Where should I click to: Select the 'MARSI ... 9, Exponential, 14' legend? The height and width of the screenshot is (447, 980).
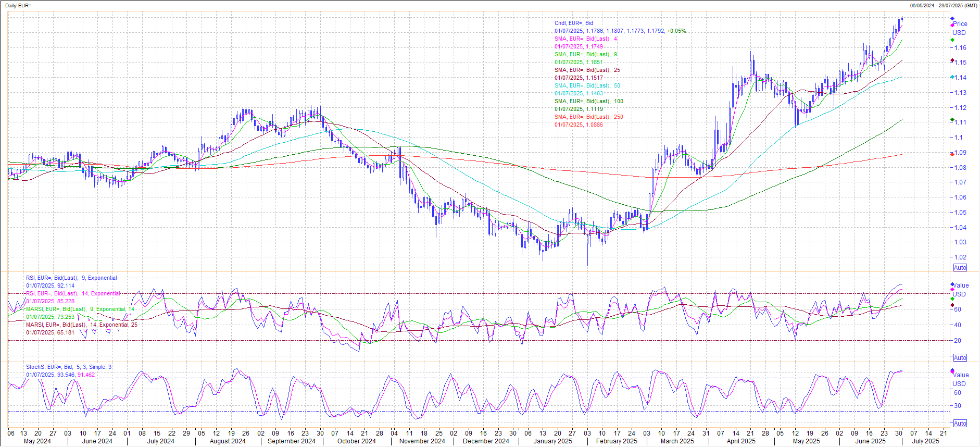(x=80, y=309)
